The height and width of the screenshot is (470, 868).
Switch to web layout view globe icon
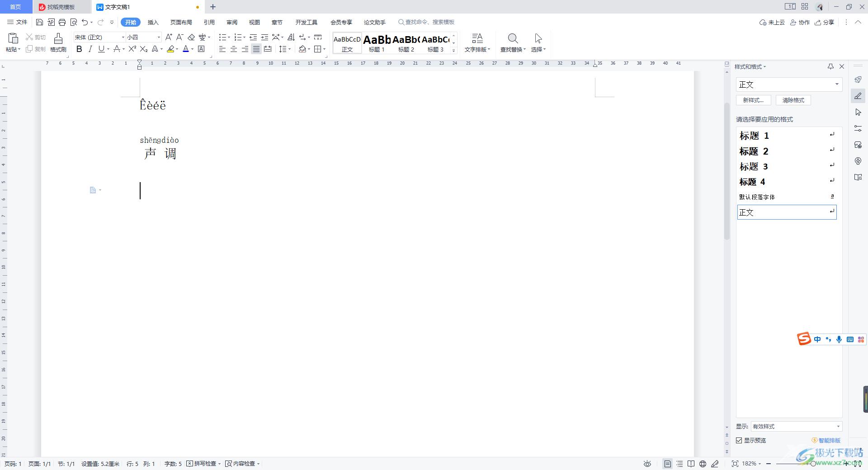(703, 464)
